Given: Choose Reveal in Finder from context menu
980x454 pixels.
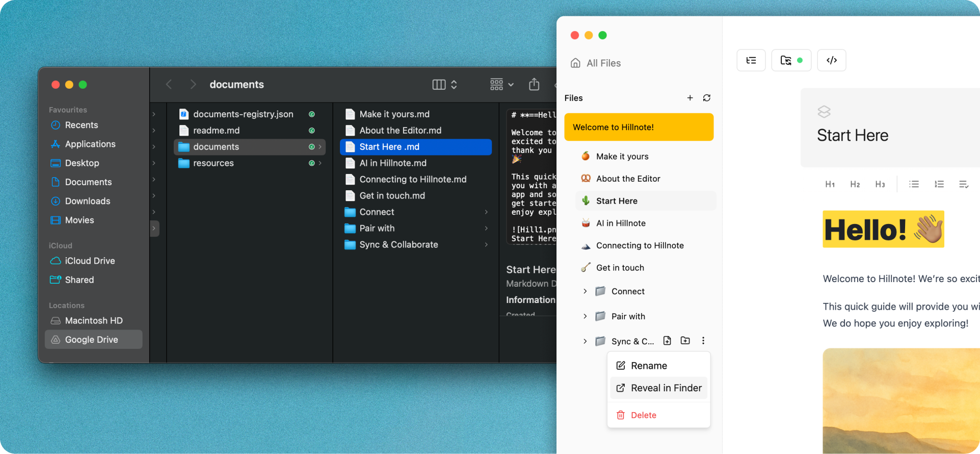Looking at the screenshot, I should (x=658, y=388).
